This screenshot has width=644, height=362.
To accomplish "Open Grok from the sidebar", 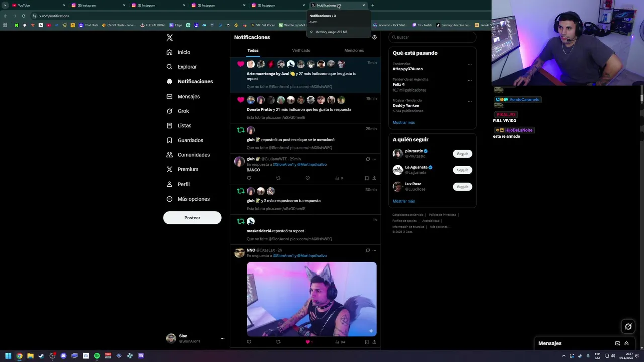I will [178, 111].
